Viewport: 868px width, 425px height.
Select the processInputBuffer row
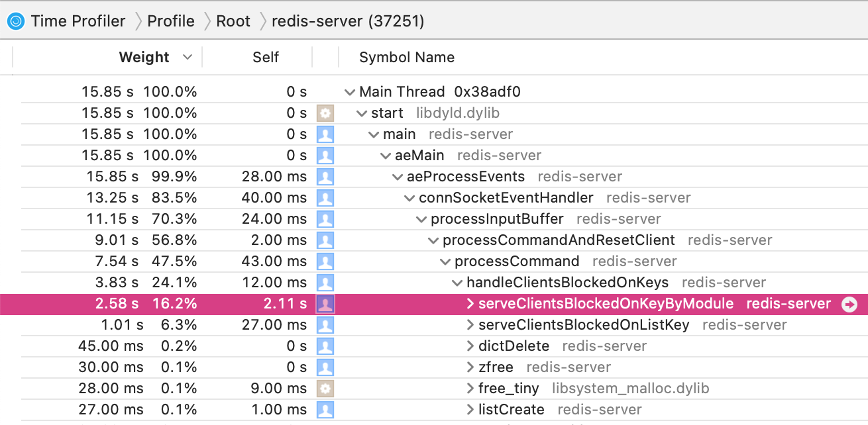click(497, 219)
